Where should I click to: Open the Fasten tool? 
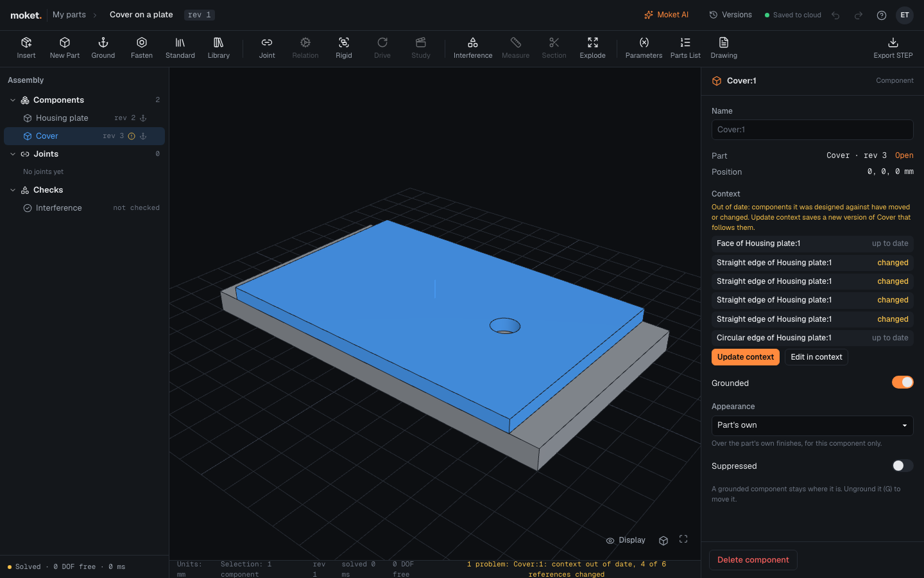click(142, 48)
